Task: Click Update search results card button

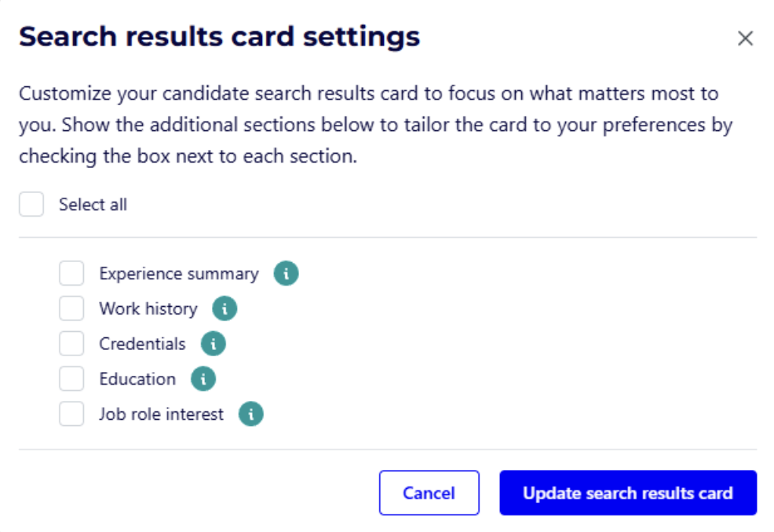Action: (628, 493)
